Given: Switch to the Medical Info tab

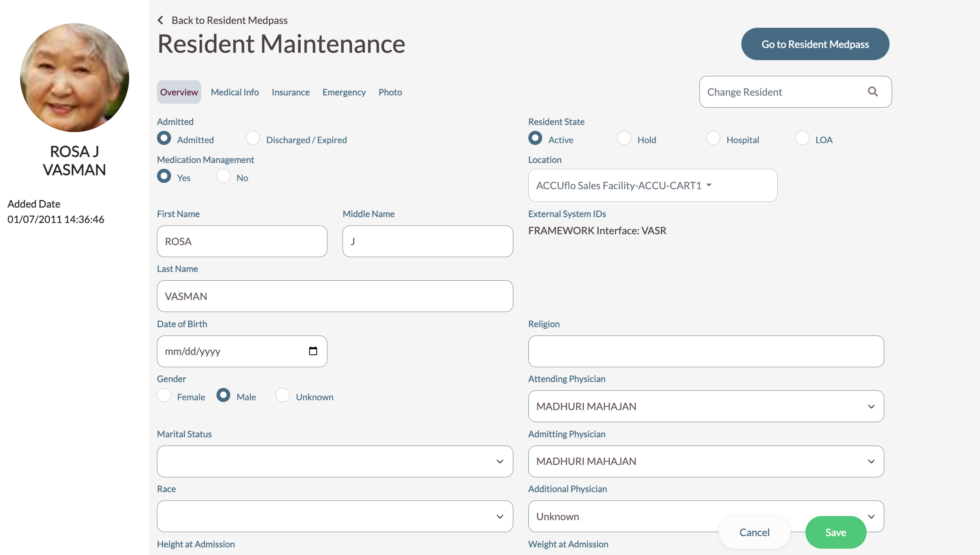Looking at the screenshot, I should point(234,92).
